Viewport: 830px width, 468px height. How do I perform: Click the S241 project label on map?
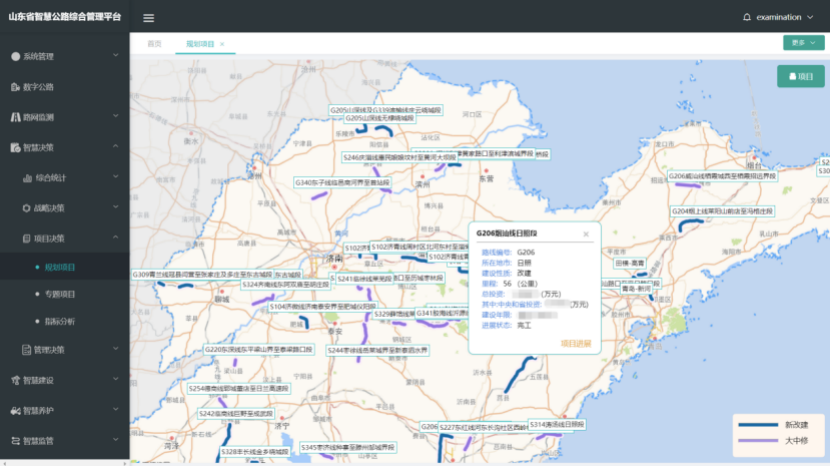(x=364, y=278)
